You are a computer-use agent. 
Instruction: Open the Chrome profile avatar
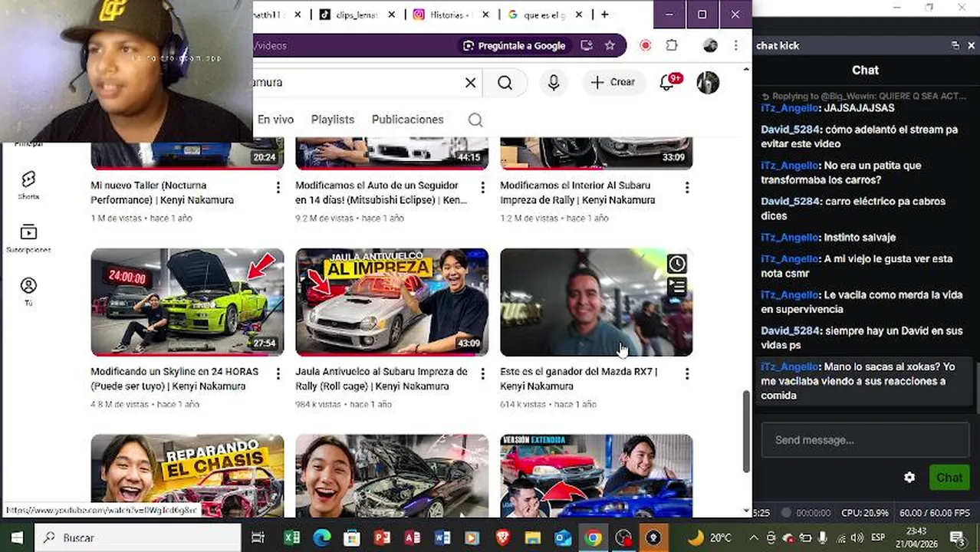click(710, 46)
